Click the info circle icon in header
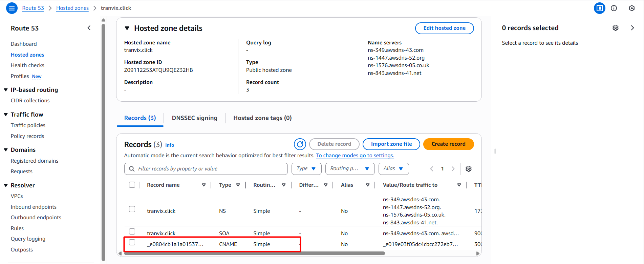 tap(614, 8)
